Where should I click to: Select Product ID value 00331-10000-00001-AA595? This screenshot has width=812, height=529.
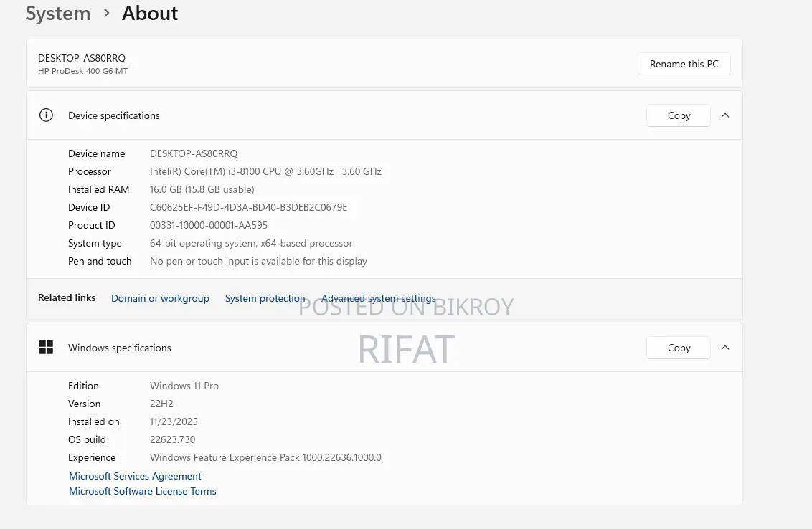point(209,225)
